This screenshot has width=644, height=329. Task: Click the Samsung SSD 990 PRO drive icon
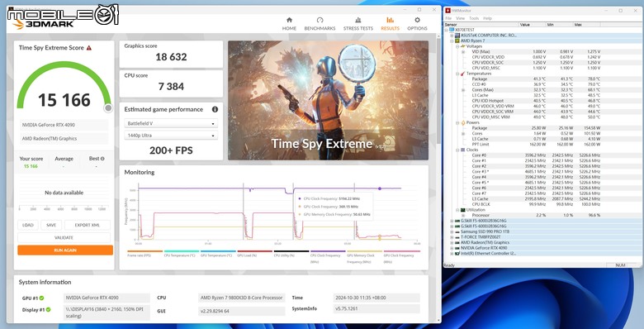click(x=457, y=231)
